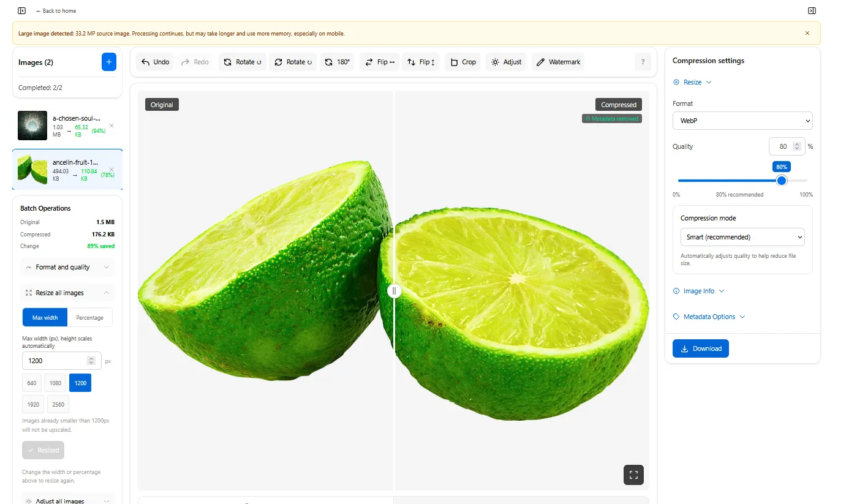Screen dimensions: 857x504
Task: Click the Metadata removed badge
Action: (x=612, y=119)
